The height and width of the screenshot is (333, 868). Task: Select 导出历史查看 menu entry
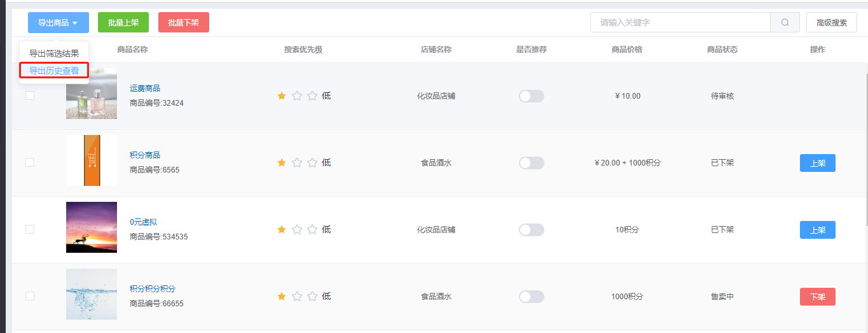[54, 70]
